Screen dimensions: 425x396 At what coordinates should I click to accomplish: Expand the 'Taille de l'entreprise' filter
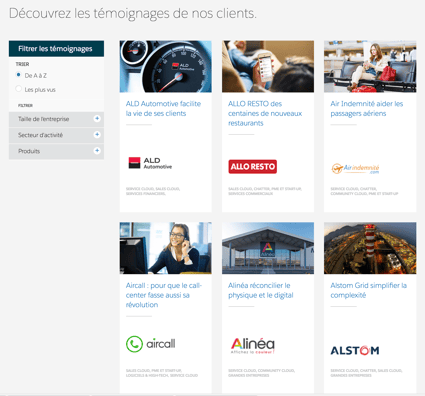[56, 119]
